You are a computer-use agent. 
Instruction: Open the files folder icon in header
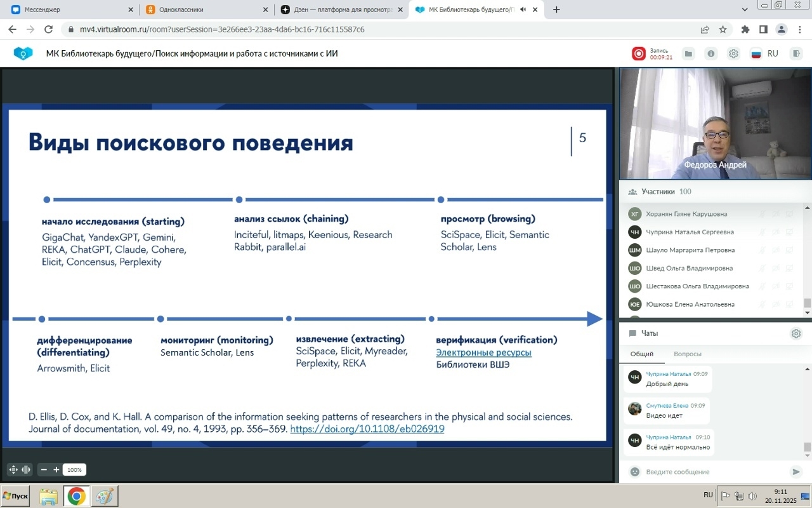click(688, 54)
